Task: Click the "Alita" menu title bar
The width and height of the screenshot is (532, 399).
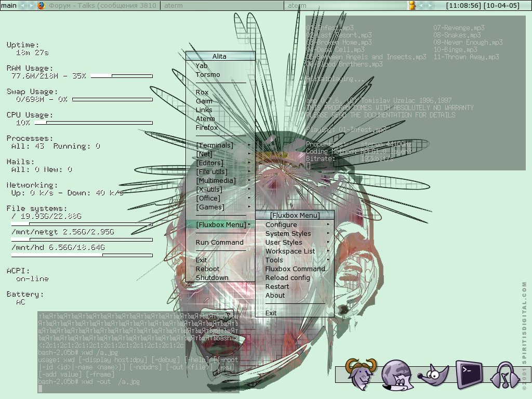Action: (220, 56)
